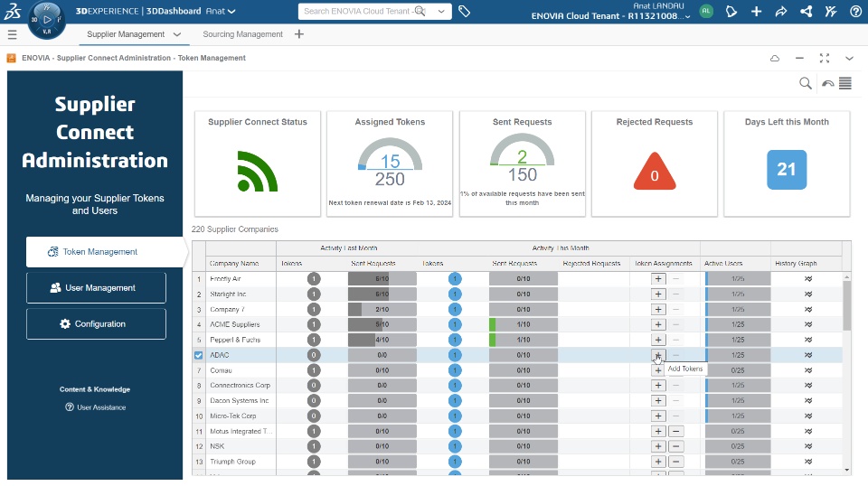Remove tokens for Triumph Group
This screenshot has width=868, height=486.
tap(676, 462)
